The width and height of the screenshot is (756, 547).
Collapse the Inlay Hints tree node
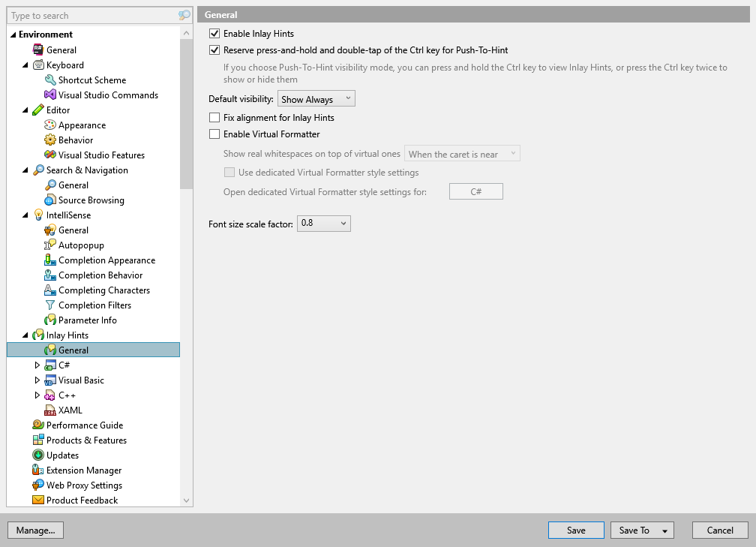[x=25, y=335]
